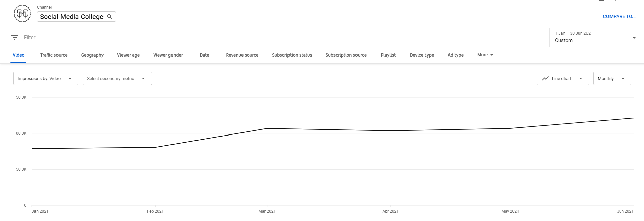Switch to the Traffic source tab
This screenshot has width=644, height=221.
pos(53,55)
